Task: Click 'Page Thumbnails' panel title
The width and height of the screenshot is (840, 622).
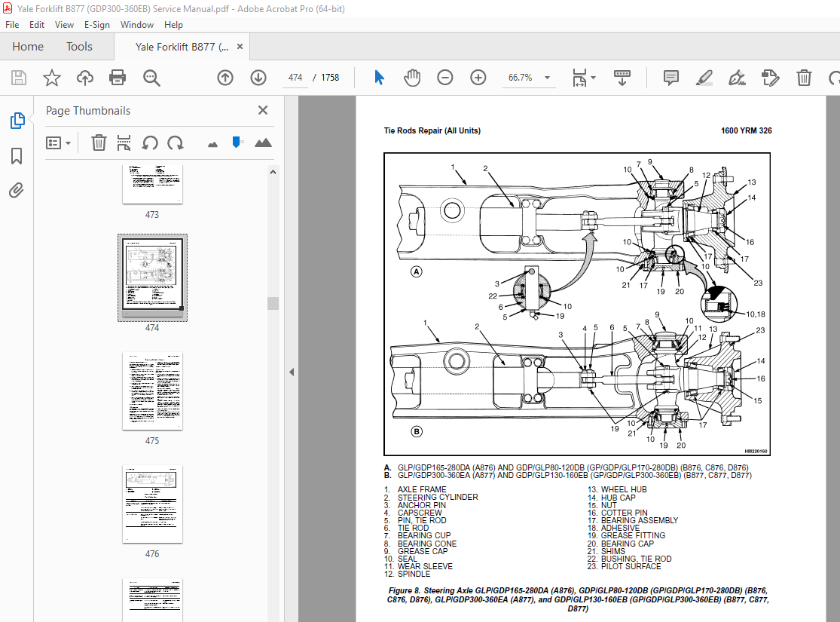Action: (88, 111)
